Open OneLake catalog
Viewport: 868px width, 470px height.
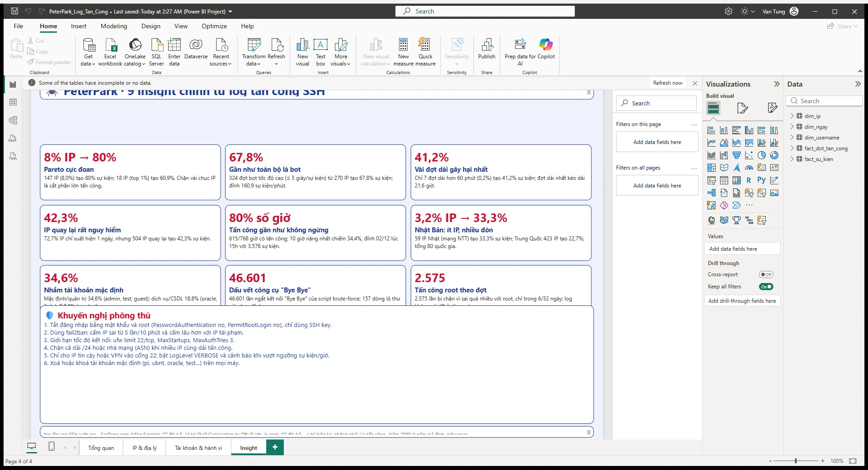(x=135, y=52)
